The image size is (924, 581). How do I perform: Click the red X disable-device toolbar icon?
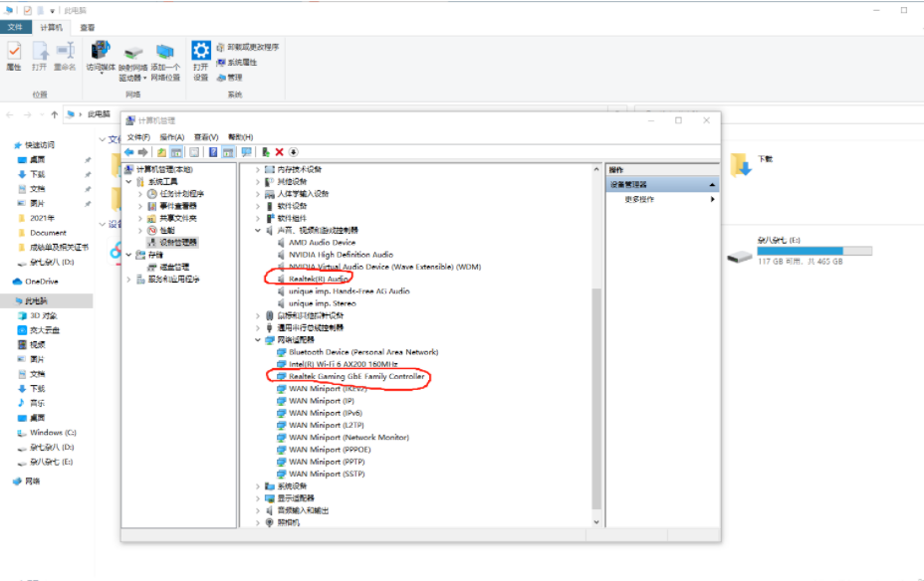pyautogui.click(x=281, y=151)
